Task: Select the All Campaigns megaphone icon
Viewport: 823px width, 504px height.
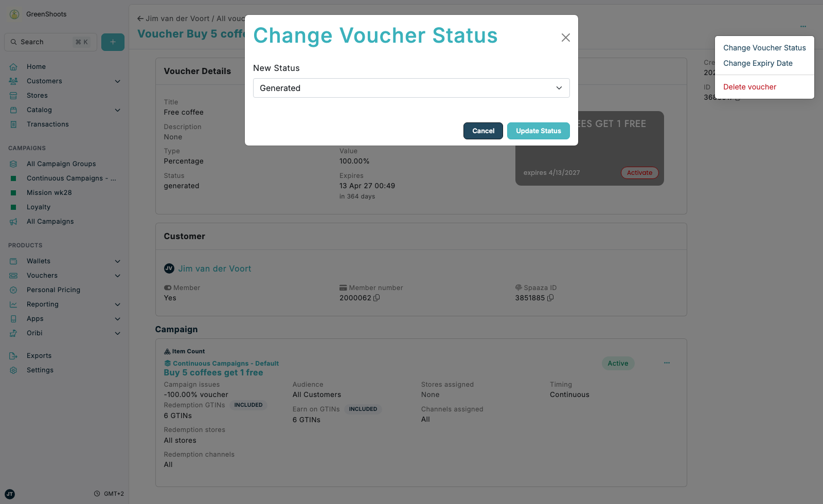Action: [x=14, y=221]
